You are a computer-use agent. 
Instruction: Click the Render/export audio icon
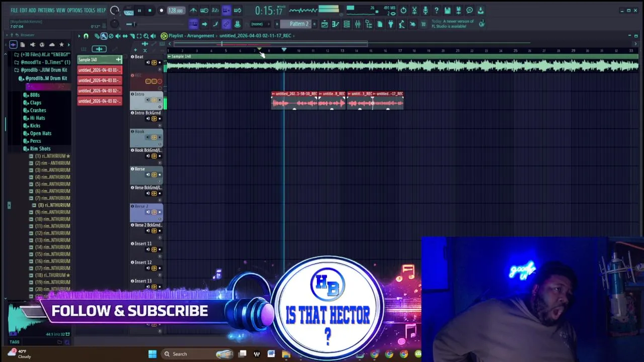click(458, 11)
